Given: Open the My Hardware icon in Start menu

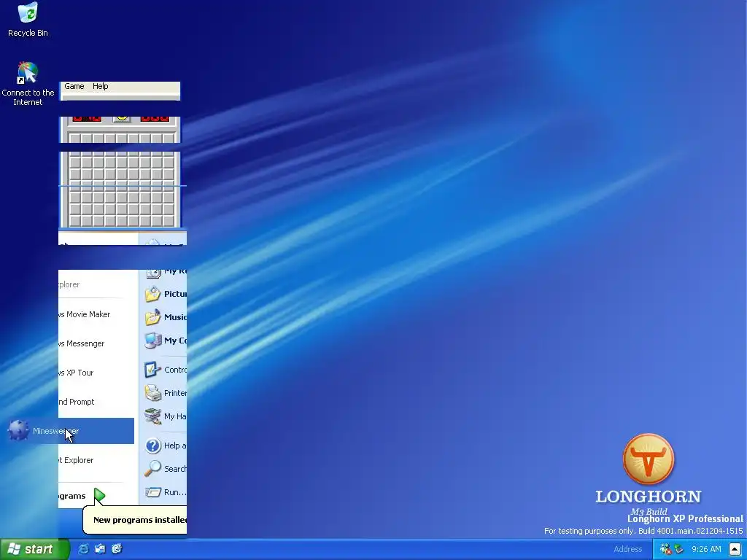Looking at the screenshot, I should [153, 416].
